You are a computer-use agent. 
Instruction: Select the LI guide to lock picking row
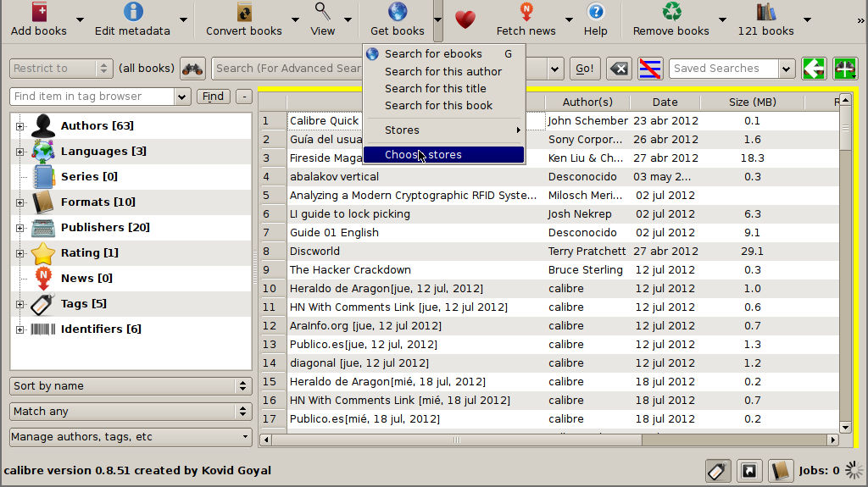(549, 214)
